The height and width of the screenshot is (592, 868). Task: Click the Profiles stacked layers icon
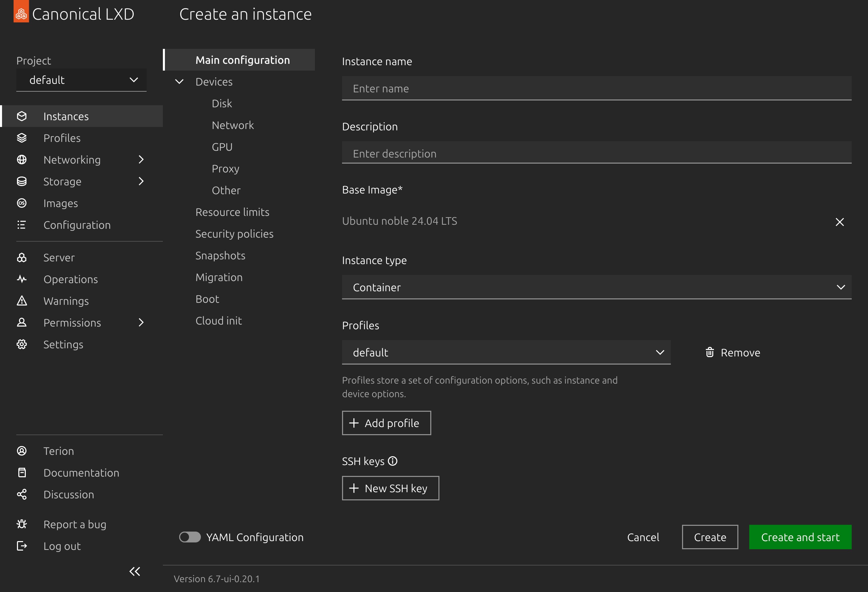[22, 138]
